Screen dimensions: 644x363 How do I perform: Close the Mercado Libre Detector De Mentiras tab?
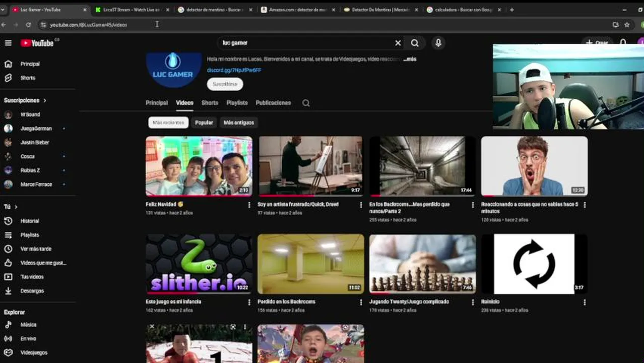[x=417, y=10]
